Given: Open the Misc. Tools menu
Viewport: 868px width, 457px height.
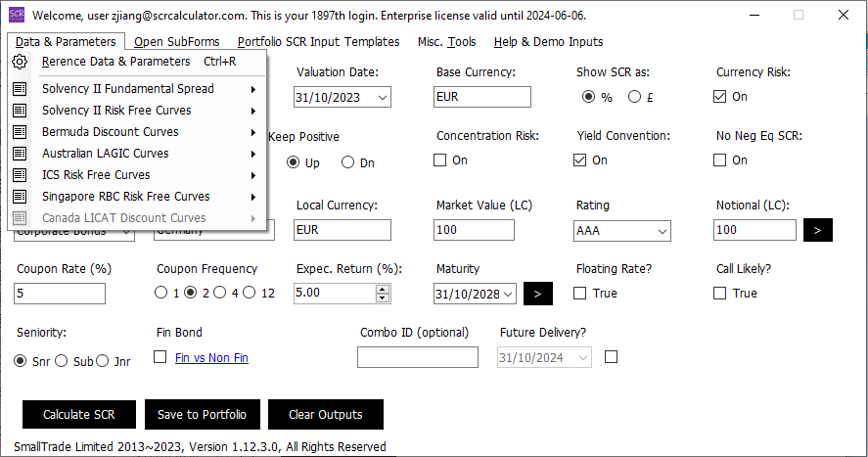Looking at the screenshot, I should tap(446, 42).
